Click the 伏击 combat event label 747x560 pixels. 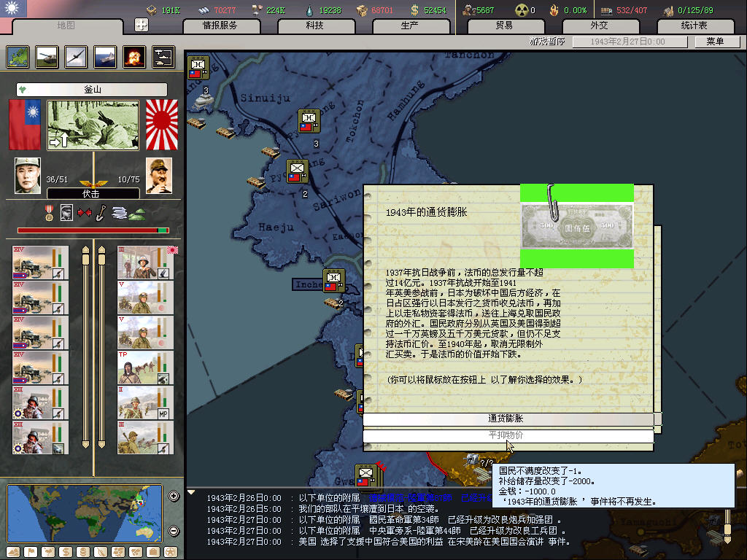click(93, 193)
